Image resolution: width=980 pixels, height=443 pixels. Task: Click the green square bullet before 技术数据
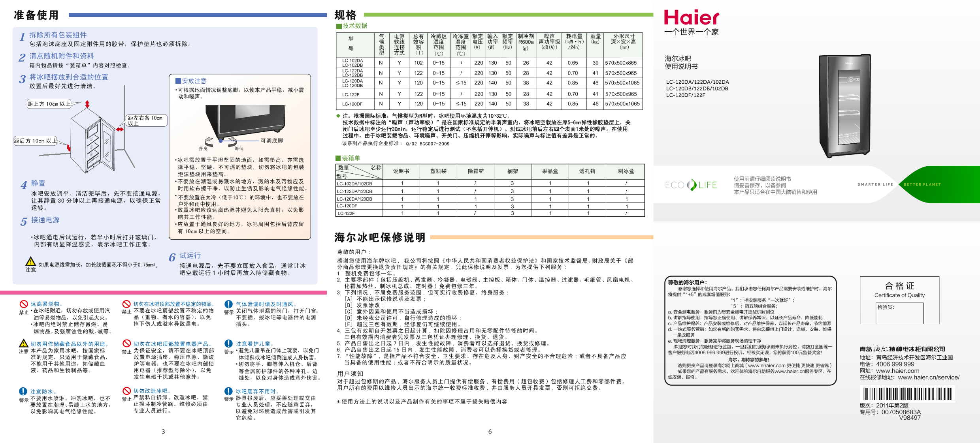tap(339, 26)
